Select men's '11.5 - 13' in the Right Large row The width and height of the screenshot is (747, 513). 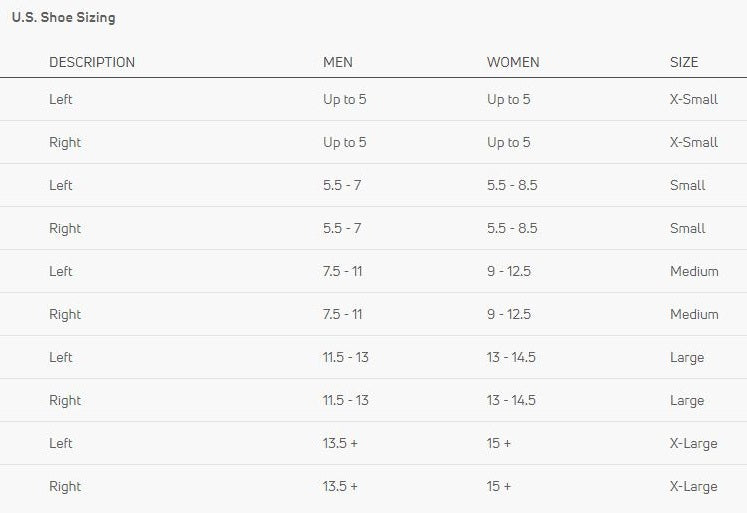pos(346,400)
